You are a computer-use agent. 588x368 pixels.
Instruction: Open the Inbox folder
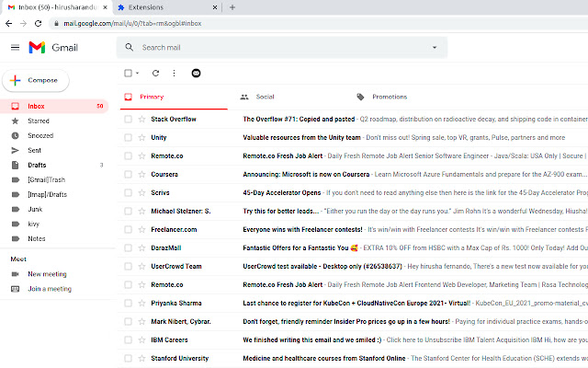point(54,107)
